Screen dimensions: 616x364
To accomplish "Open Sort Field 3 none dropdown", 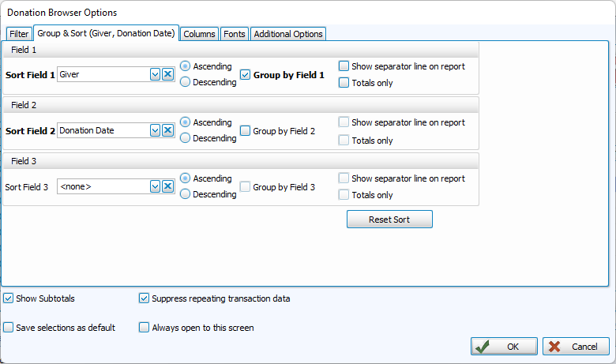I will pos(155,186).
